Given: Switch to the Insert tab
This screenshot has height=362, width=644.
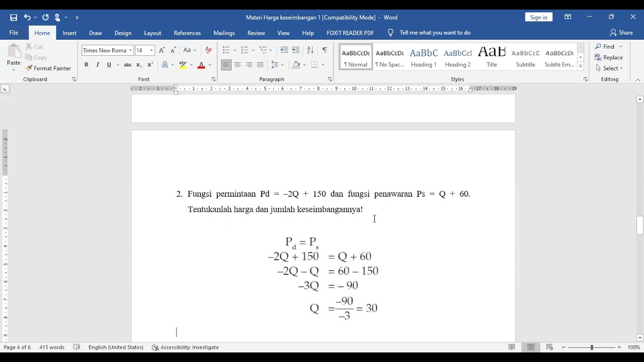Looking at the screenshot, I should [x=69, y=33].
